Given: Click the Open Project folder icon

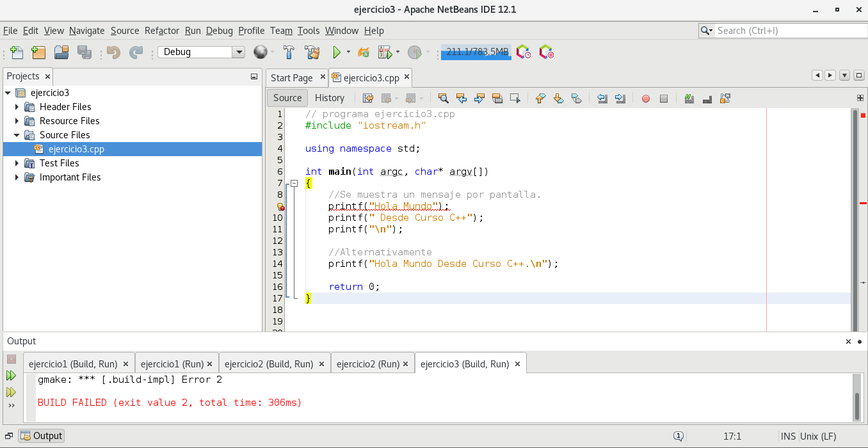Looking at the screenshot, I should click(61, 52).
